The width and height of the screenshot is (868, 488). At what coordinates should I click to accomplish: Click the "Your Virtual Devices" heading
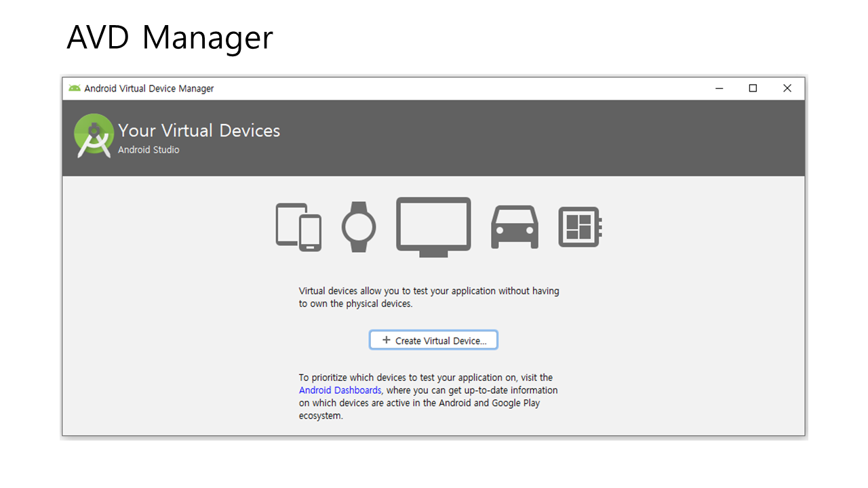click(x=199, y=131)
